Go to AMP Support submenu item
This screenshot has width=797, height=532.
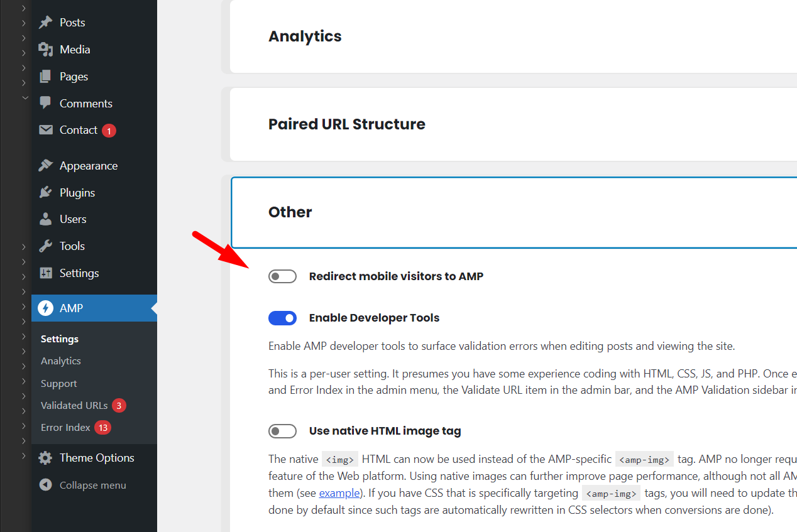click(59, 384)
